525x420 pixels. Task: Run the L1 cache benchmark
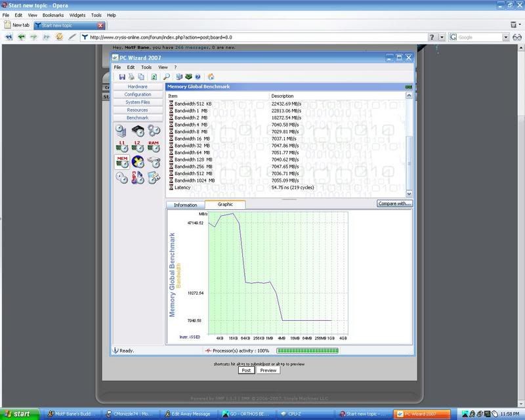[x=122, y=146]
